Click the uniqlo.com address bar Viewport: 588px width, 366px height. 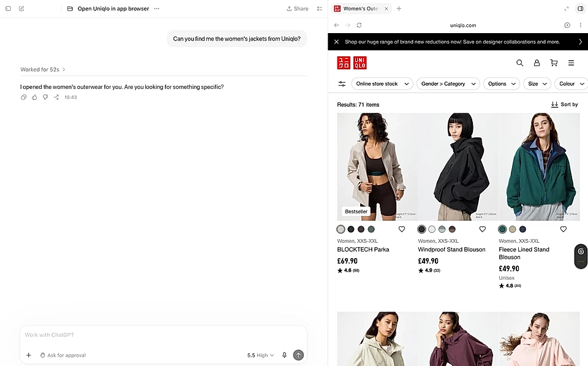(x=463, y=25)
